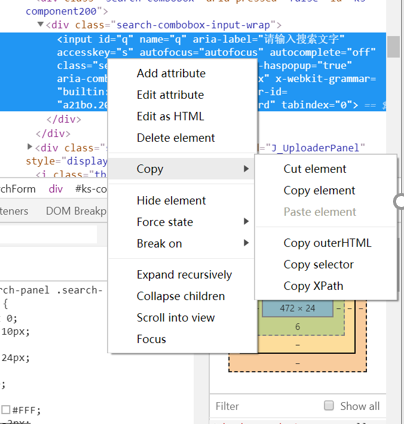Click the Copy submenu arrow
The image size is (404, 424).
pyautogui.click(x=246, y=169)
